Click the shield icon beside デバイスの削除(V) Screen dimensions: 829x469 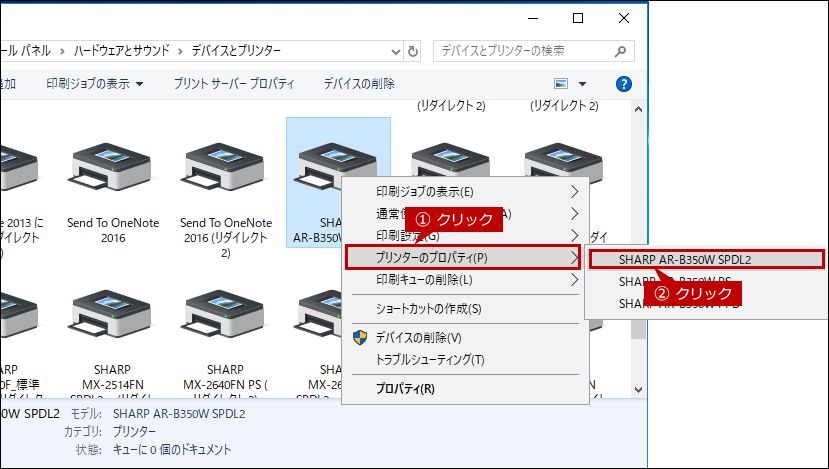[360, 338]
